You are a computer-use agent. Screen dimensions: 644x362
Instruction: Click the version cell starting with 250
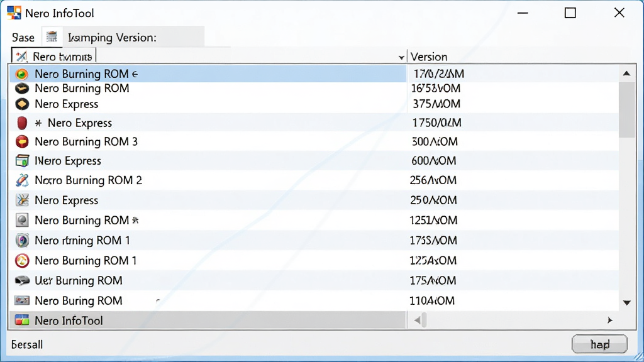433,200
